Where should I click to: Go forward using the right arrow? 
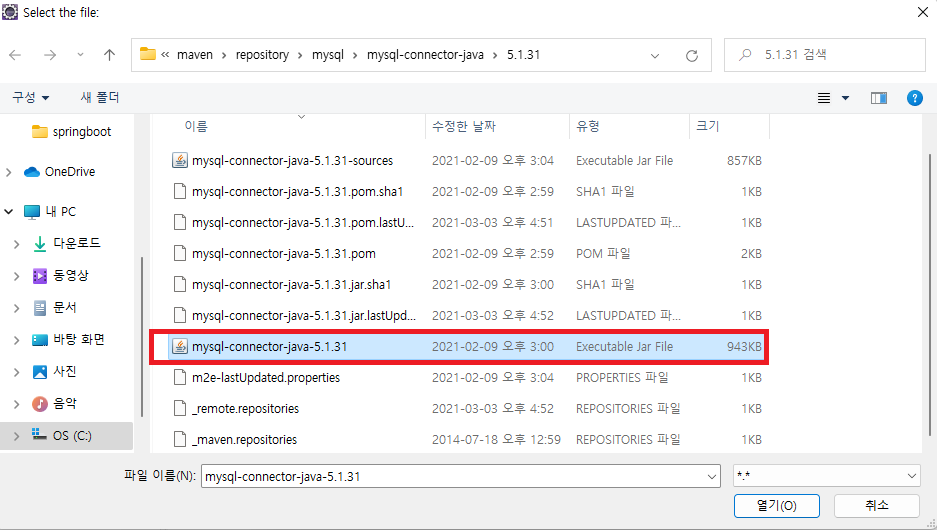click(x=50, y=55)
